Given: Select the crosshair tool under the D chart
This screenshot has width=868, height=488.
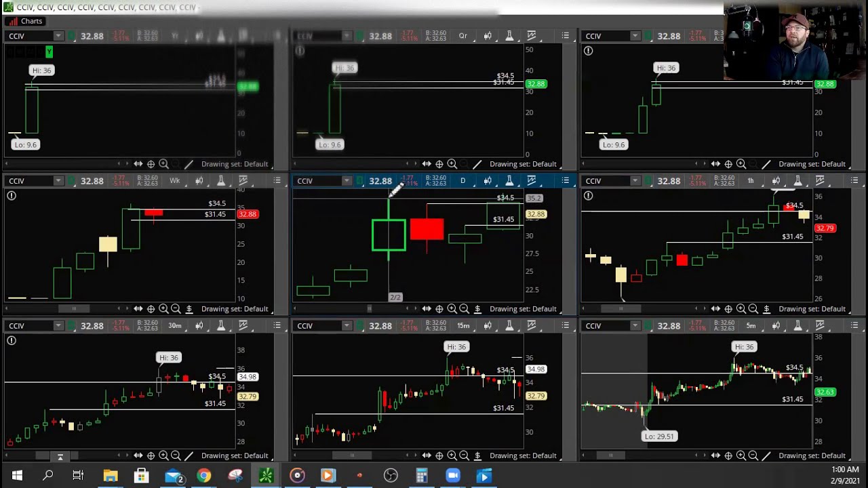Looking at the screenshot, I should tap(439, 309).
